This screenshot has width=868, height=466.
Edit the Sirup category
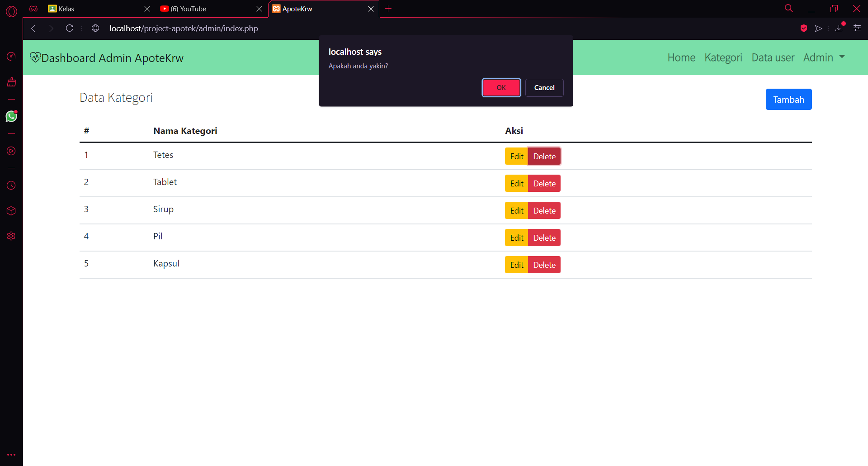[x=516, y=210]
